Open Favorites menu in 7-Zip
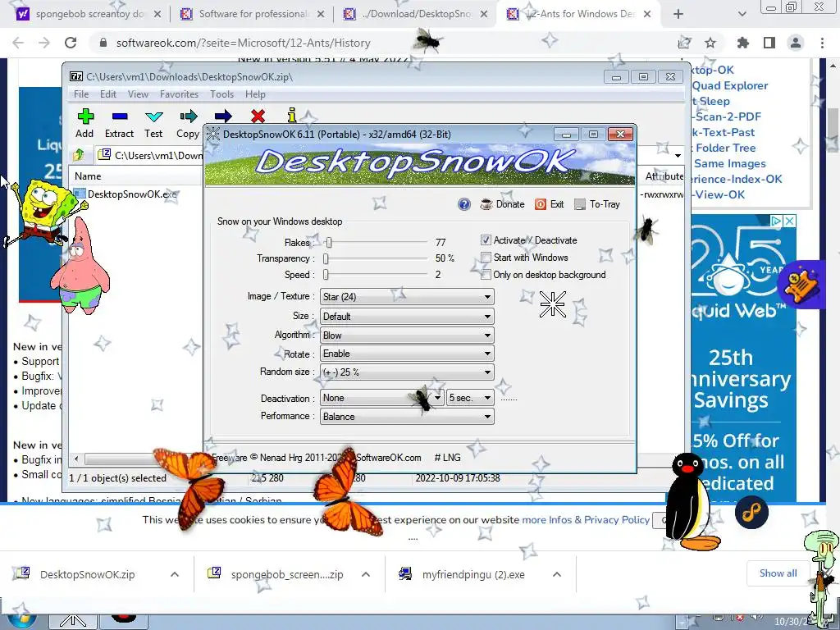Viewport: 840px width, 630px height. click(180, 94)
